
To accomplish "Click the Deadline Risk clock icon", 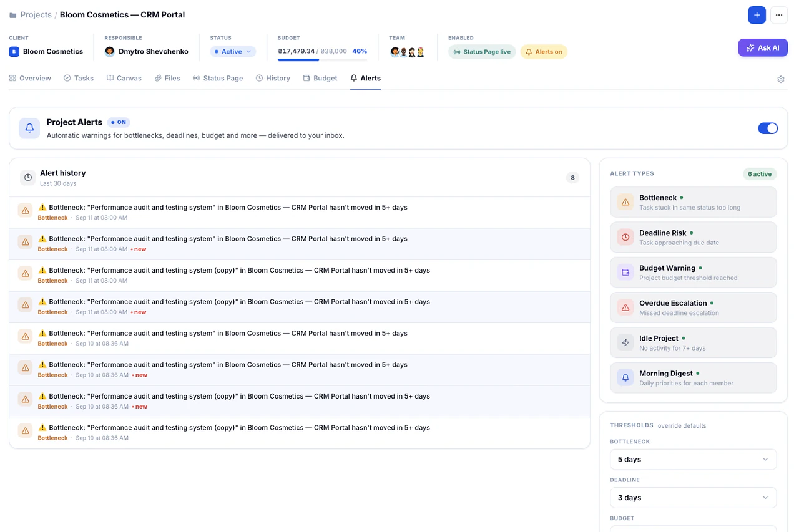I will click(625, 237).
